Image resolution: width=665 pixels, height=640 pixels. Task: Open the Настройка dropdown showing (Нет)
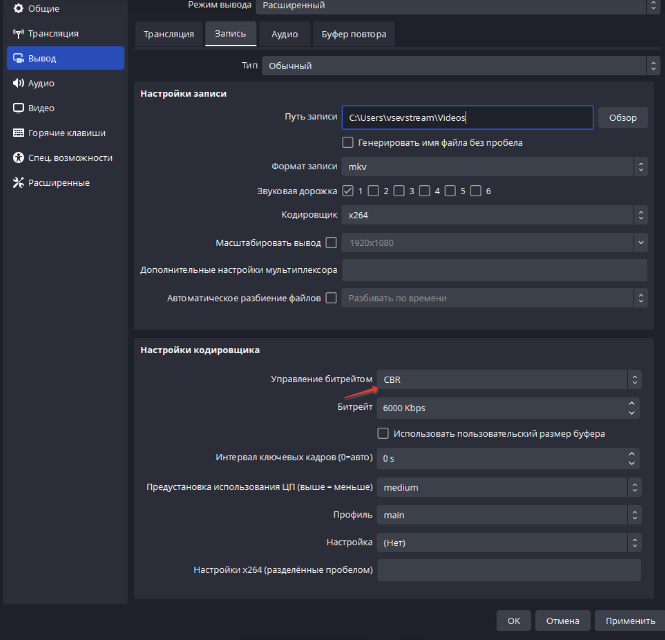point(509,542)
